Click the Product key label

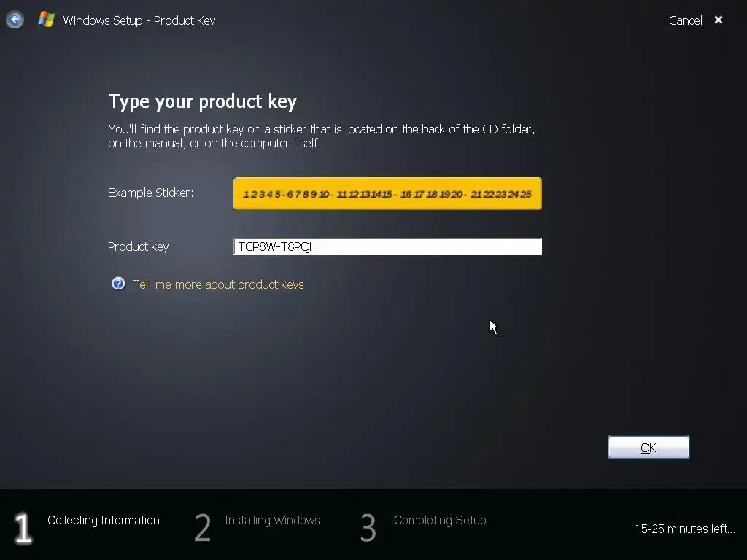140,246
